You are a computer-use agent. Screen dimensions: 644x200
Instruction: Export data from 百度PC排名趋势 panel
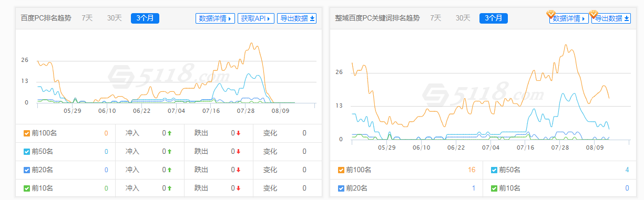click(x=298, y=18)
